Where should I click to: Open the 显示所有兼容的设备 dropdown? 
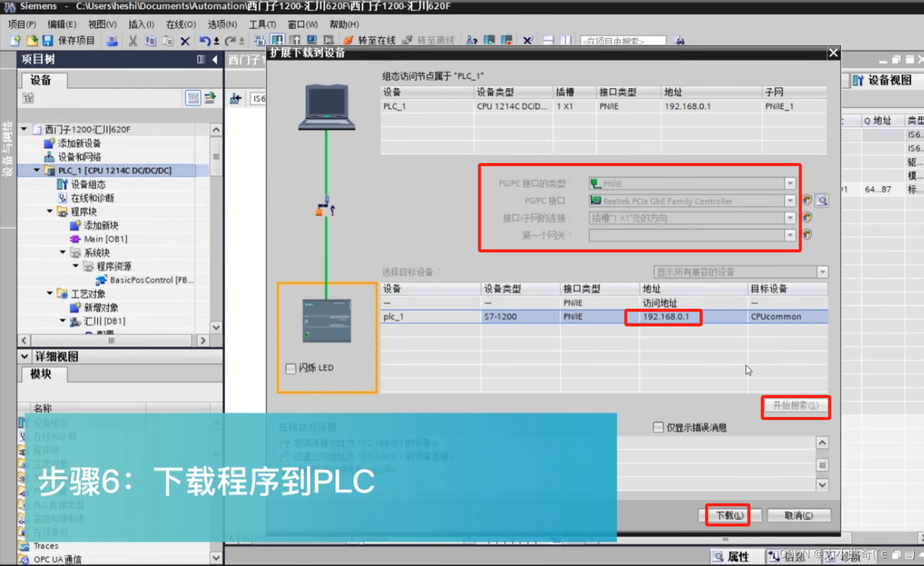pos(822,272)
